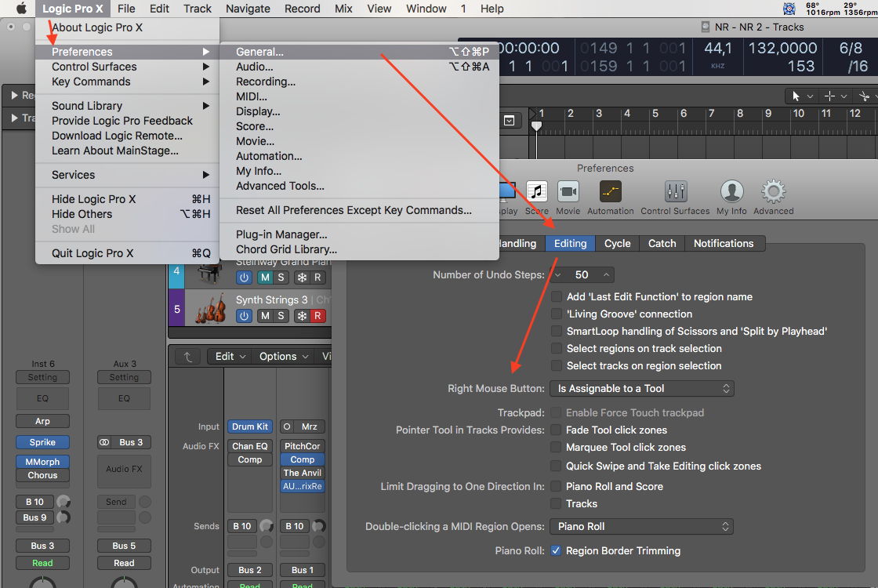Choose General... in Preferences submenu
This screenshot has height=588, width=878.
point(360,52)
